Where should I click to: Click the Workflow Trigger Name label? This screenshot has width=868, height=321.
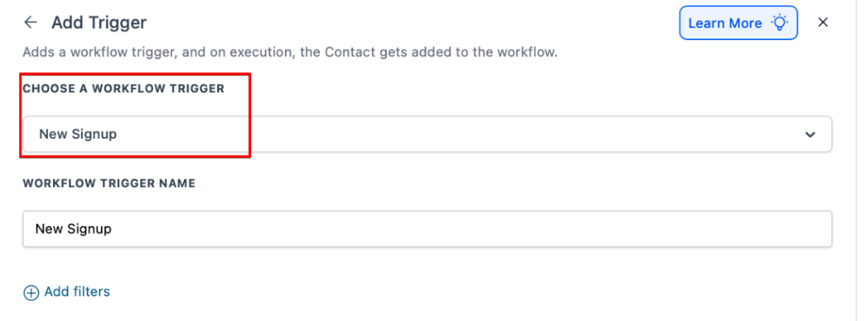109,183
